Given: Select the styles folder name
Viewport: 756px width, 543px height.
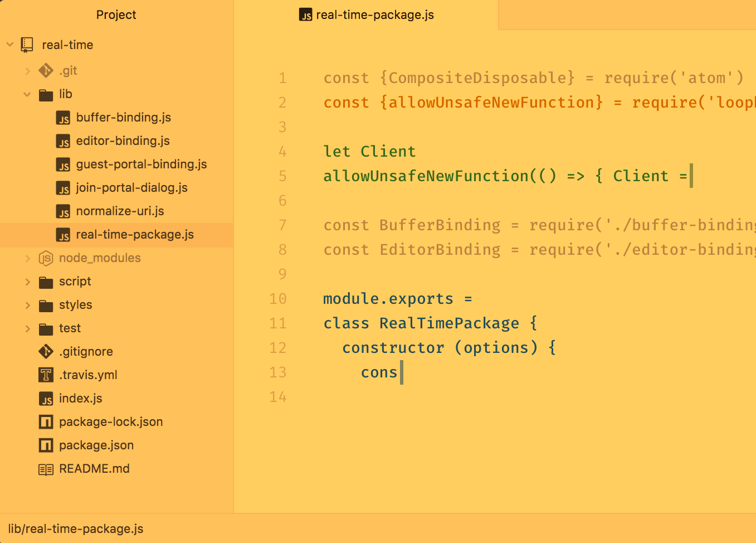Looking at the screenshot, I should tap(76, 305).
